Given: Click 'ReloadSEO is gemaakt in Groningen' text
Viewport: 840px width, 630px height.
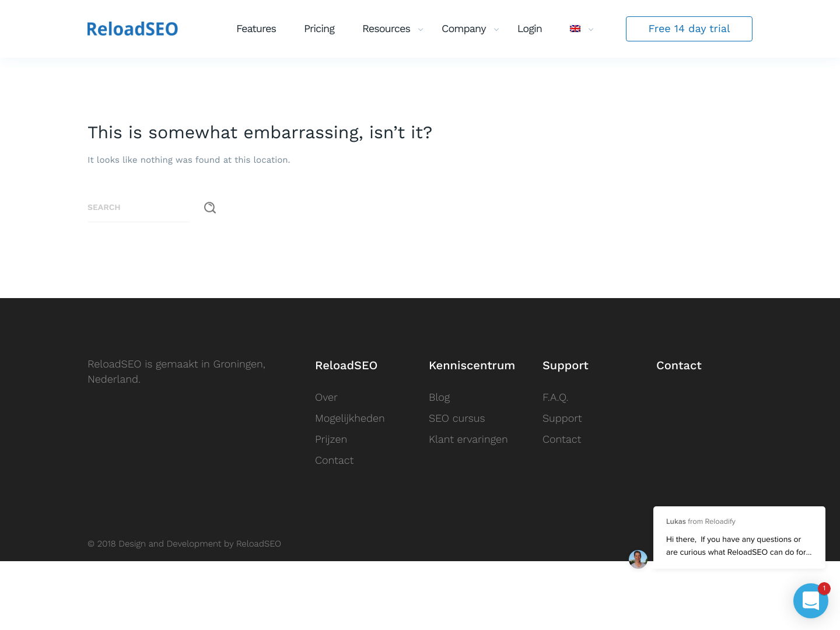Looking at the screenshot, I should tap(176, 372).
